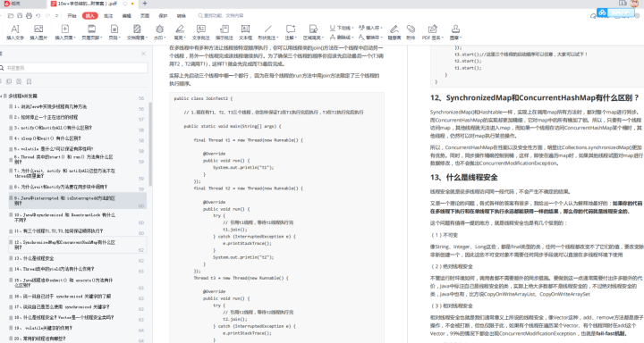Click the print icon in the quick access bar
The width and height of the screenshot is (644, 343).
29,15
